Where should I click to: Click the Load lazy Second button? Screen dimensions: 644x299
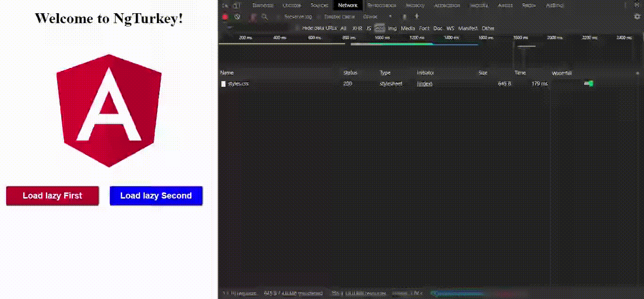pyautogui.click(x=156, y=196)
